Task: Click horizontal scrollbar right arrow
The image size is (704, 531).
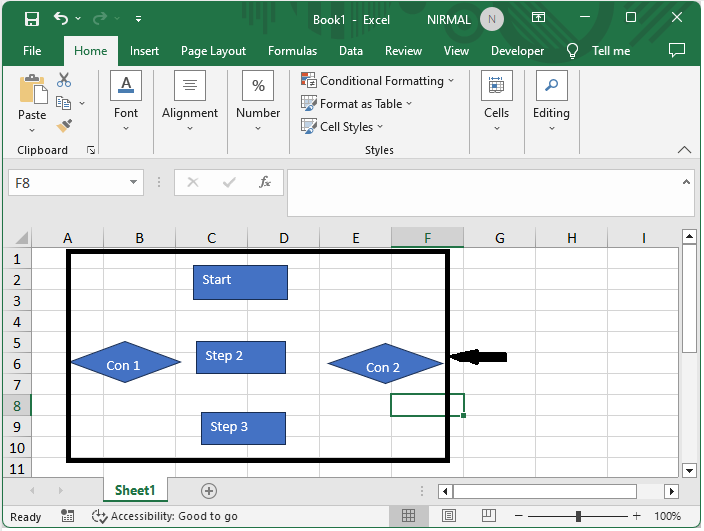Action: 671,491
